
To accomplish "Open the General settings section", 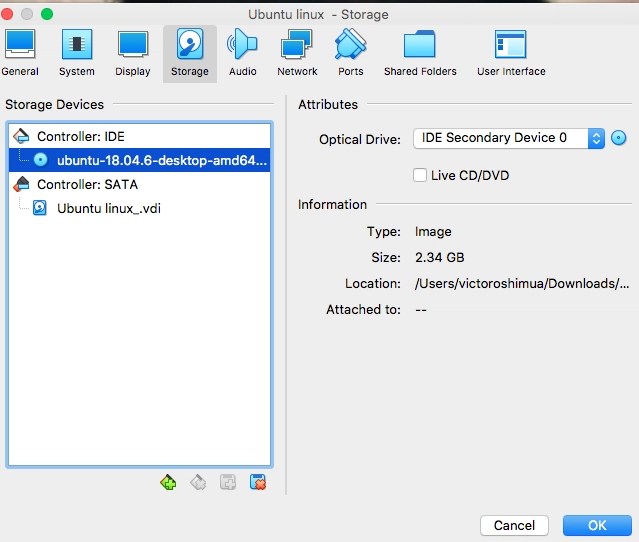I will (20, 52).
